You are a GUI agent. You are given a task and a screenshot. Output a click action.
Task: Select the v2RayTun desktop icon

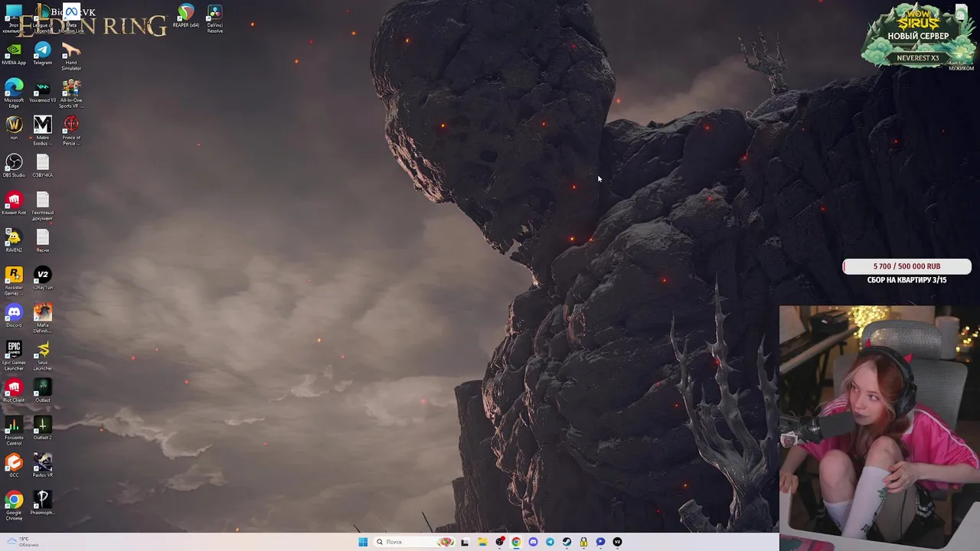point(43,279)
